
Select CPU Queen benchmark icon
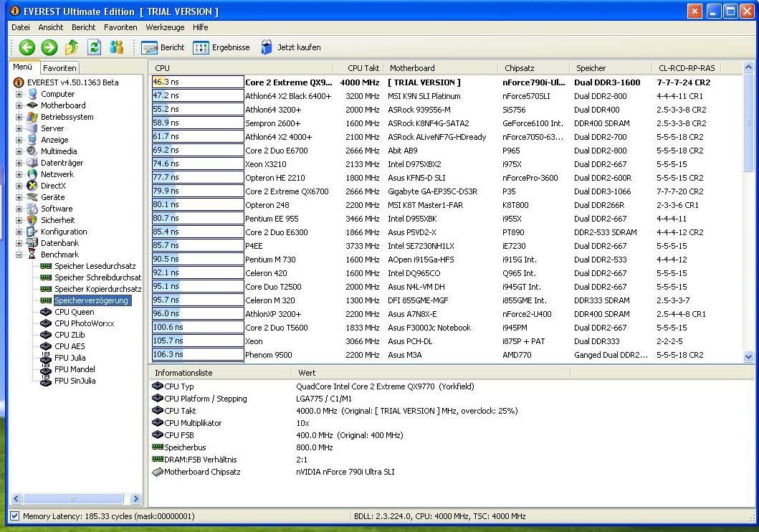[x=46, y=312]
